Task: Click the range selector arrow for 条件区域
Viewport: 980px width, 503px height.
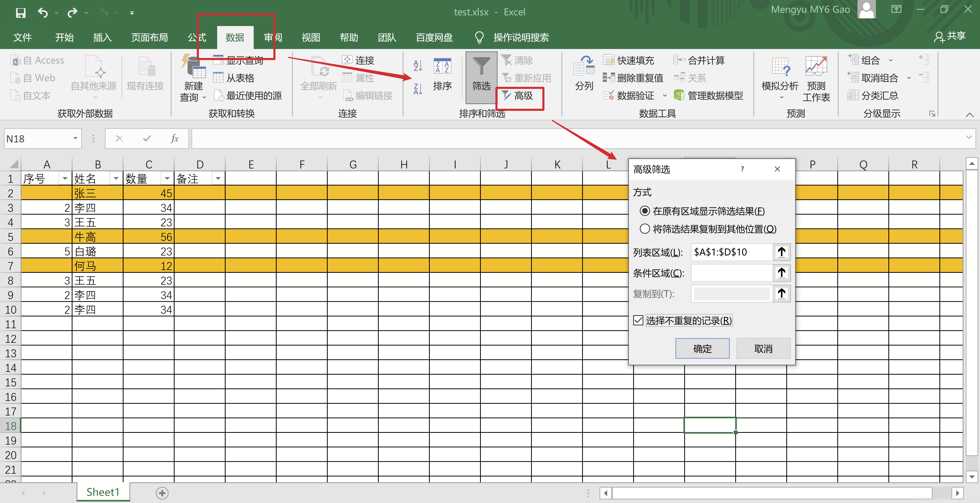Action: tap(781, 273)
